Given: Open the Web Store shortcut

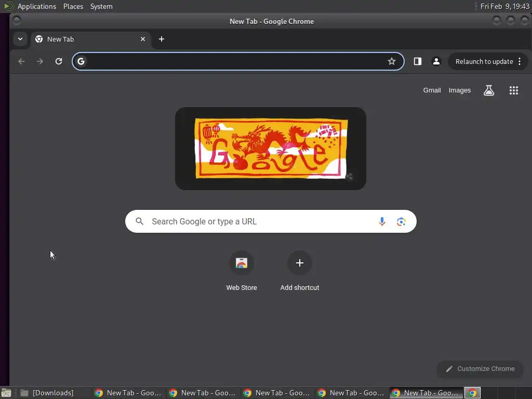Looking at the screenshot, I should [x=242, y=263].
